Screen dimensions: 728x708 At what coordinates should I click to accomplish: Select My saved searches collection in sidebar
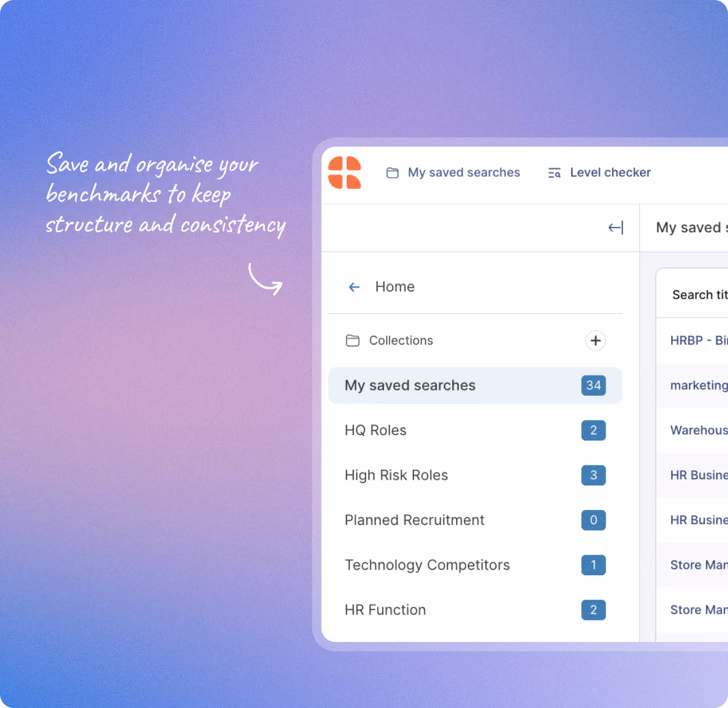[x=475, y=385]
